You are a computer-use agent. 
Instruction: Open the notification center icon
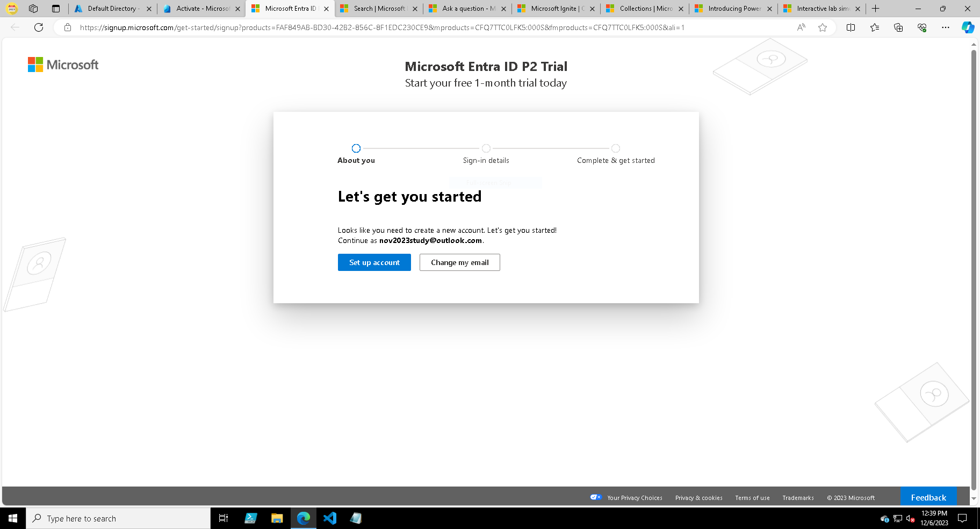962,518
